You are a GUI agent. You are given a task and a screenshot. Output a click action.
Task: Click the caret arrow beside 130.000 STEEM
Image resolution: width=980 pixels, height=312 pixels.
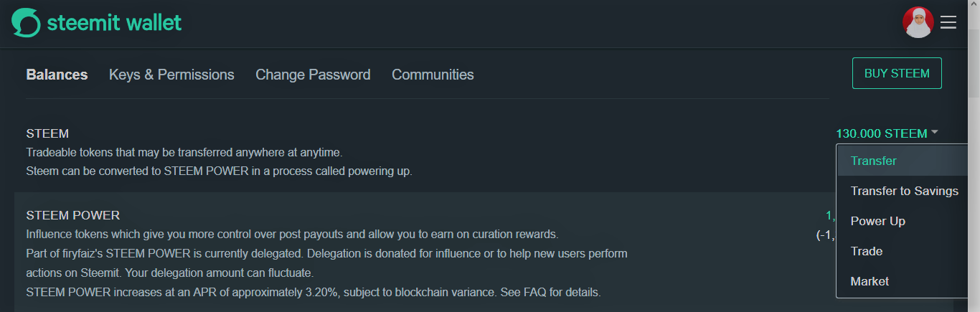(935, 133)
